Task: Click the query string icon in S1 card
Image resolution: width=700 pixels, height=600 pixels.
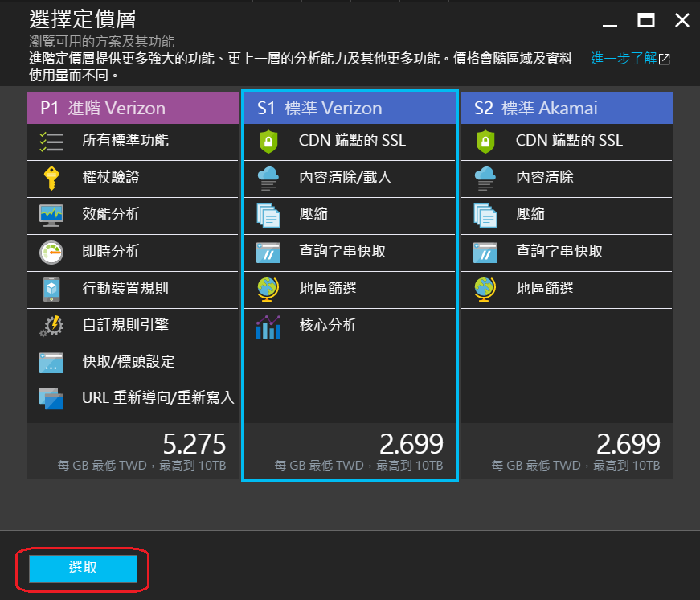Action: click(x=268, y=253)
